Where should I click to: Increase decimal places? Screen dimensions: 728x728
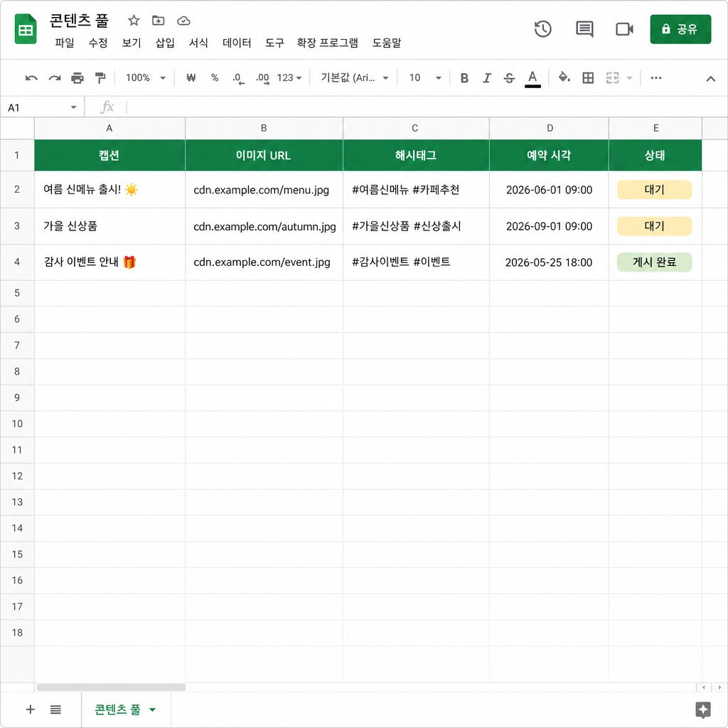point(262,78)
